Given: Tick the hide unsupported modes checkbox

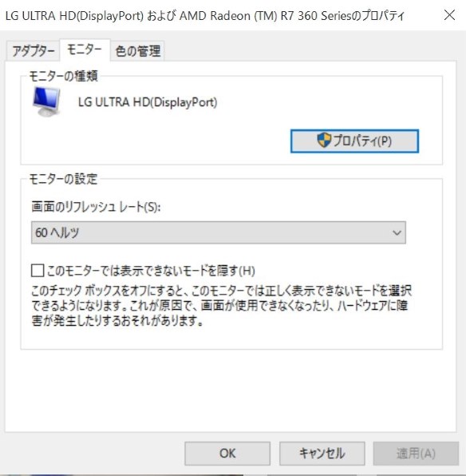Looking at the screenshot, I should pyautogui.click(x=38, y=271).
